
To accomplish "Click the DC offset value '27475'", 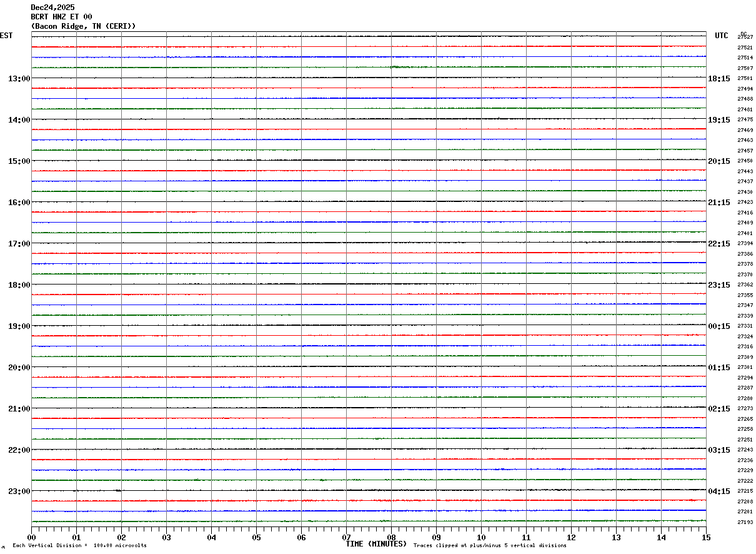I will click(x=745, y=119).
